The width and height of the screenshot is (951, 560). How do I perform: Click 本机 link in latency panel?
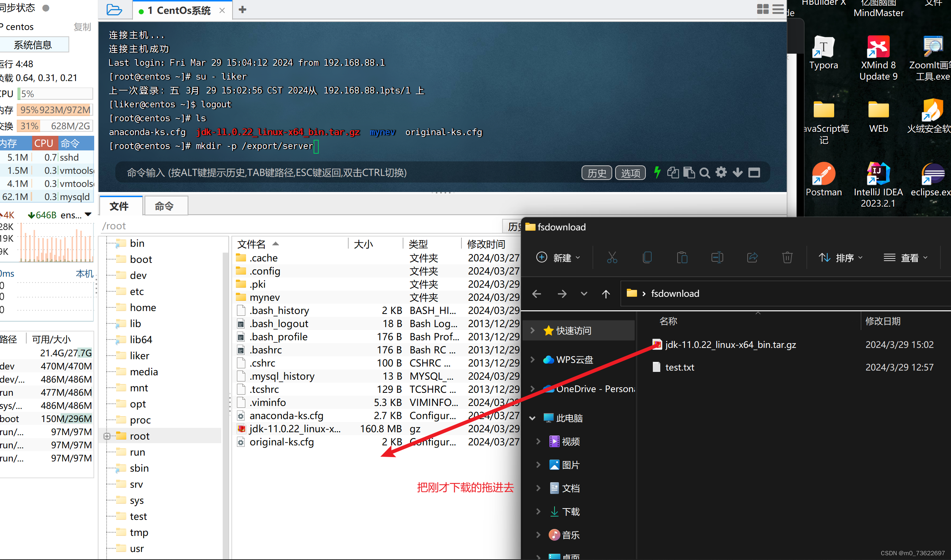pos(85,273)
